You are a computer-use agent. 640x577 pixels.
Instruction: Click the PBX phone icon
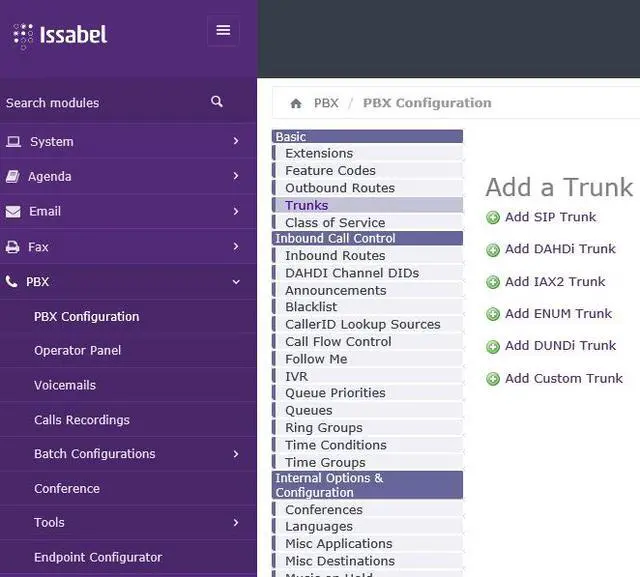point(11,281)
